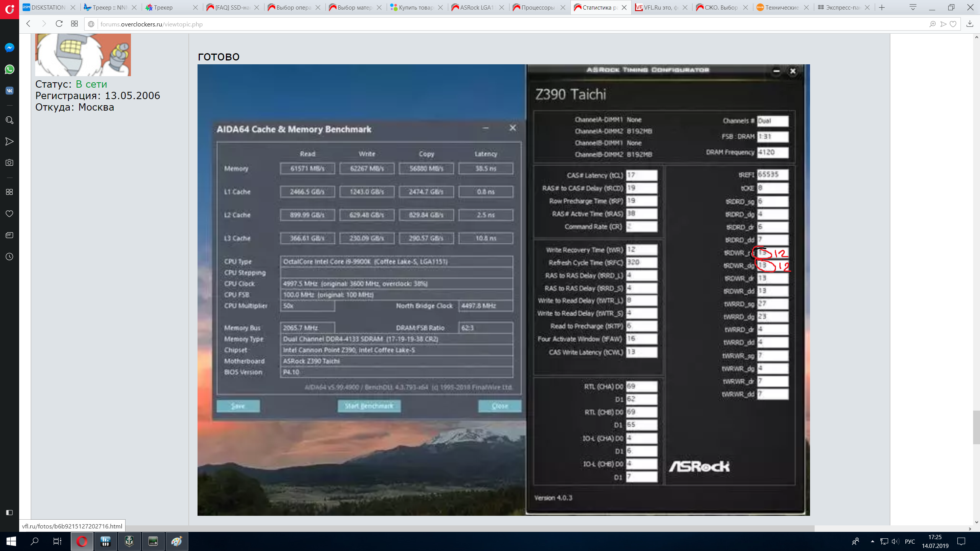Click the benchmark screenshot image link
The image size is (980, 551).
pyautogui.click(x=503, y=290)
